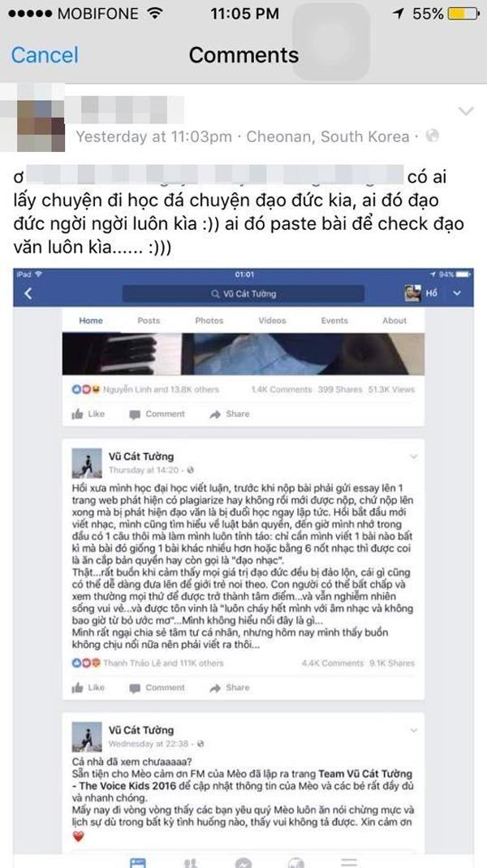
Task: Go back using the iPad back arrow
Action: click(x=28, y=294)
